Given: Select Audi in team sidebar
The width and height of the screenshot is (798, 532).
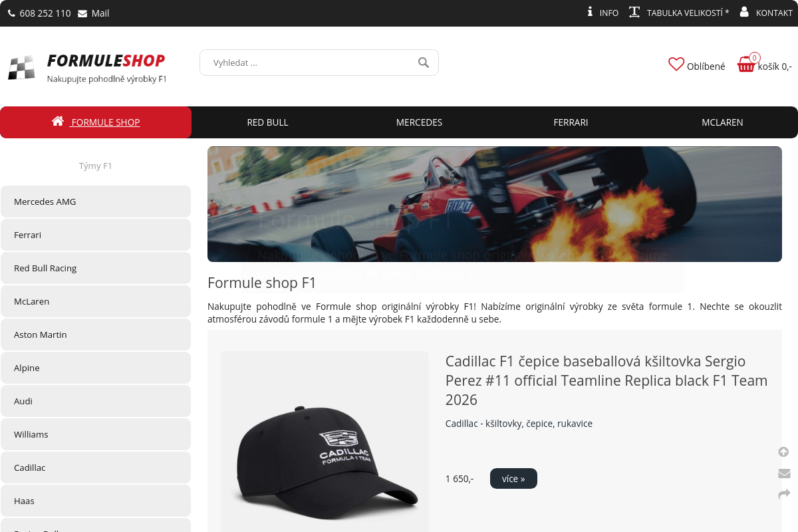Looking at the screenshot, I should point(96,401).
